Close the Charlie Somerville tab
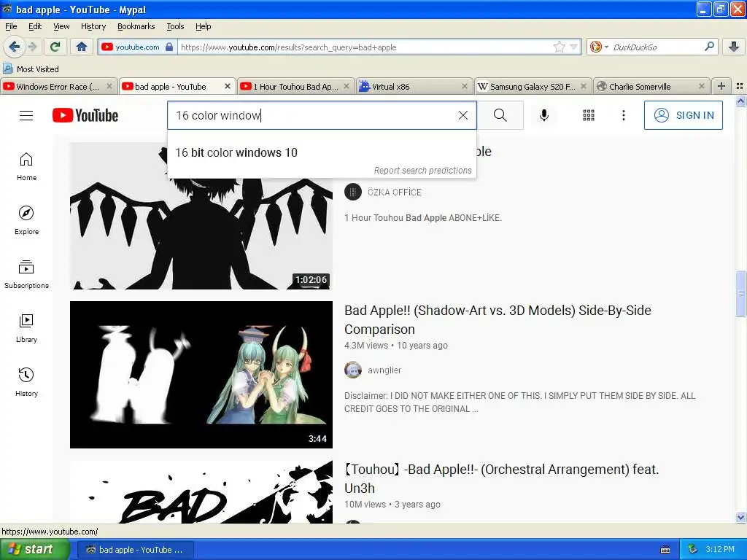747x560 pixels. 701,86
